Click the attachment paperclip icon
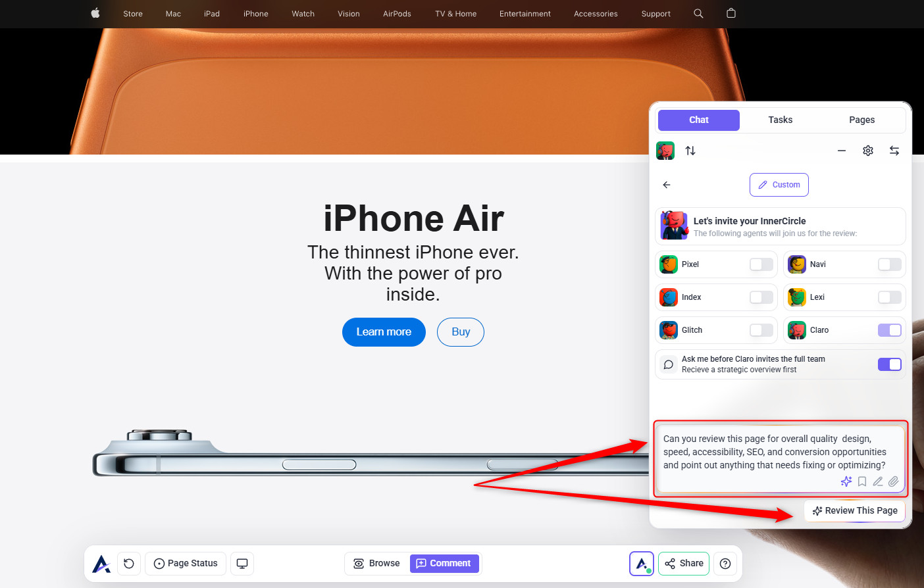The image size is (924, 588). tap(893, 481)
